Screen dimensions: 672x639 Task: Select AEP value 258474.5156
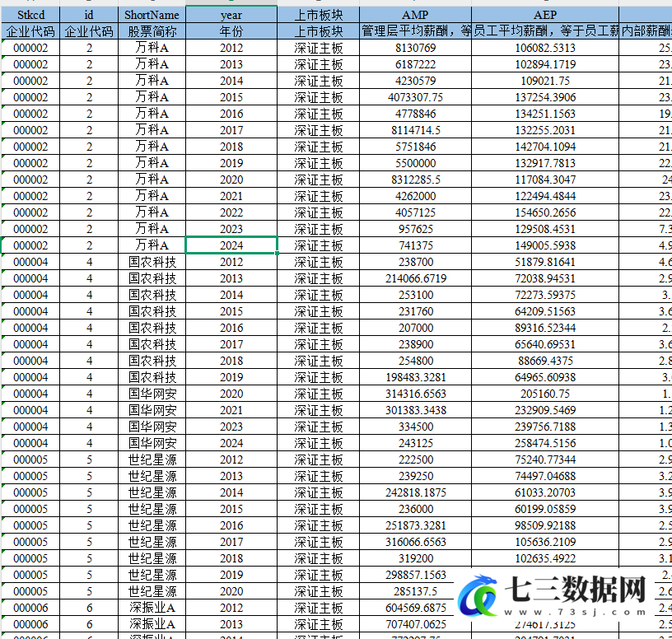[x=545, y=443]
